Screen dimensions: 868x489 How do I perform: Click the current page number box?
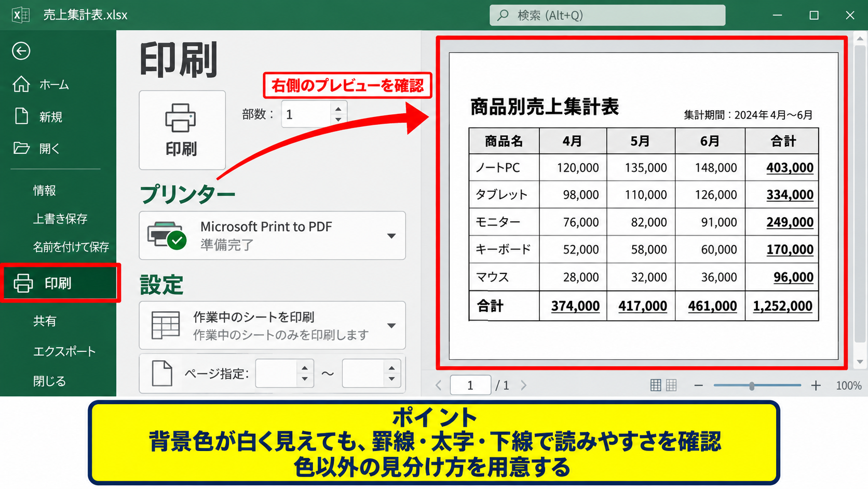coord(470,385)
